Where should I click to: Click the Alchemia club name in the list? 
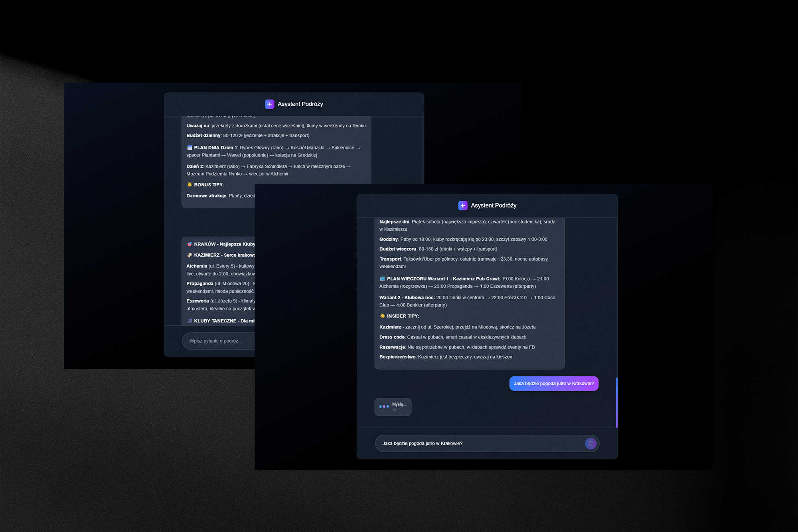coord(197,266)
